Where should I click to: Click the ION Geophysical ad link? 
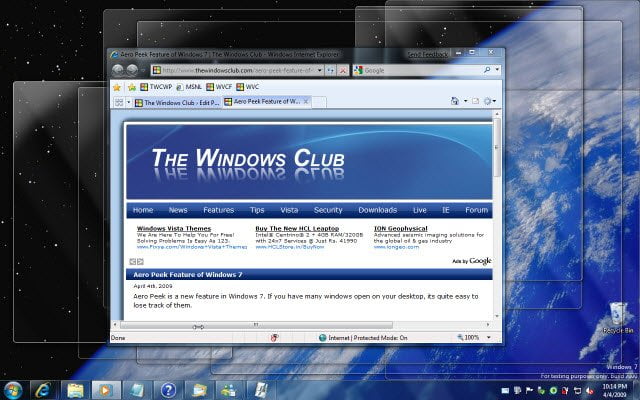click(x=400, y=229)
